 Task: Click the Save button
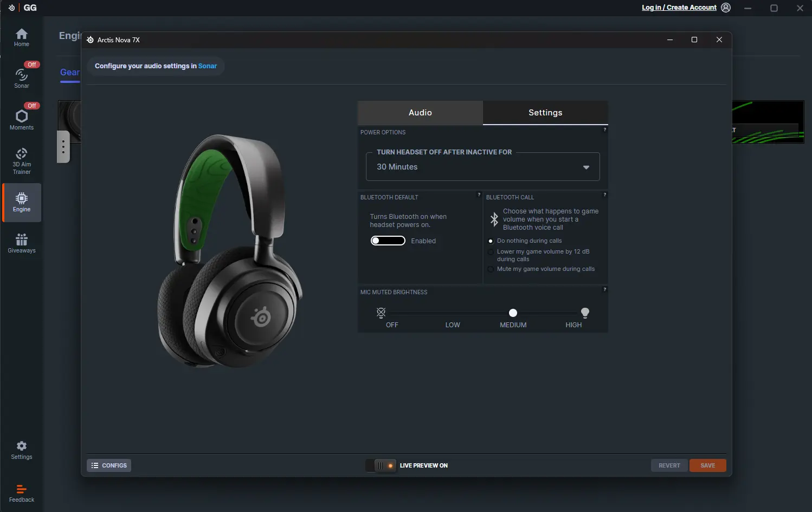point(708,465)
